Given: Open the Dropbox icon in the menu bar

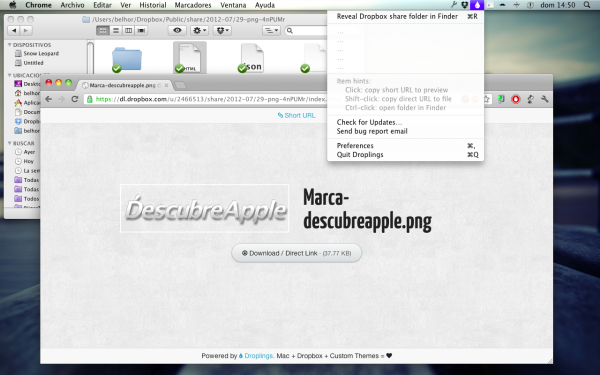Looking at the screenshot, I should [465, 5].
